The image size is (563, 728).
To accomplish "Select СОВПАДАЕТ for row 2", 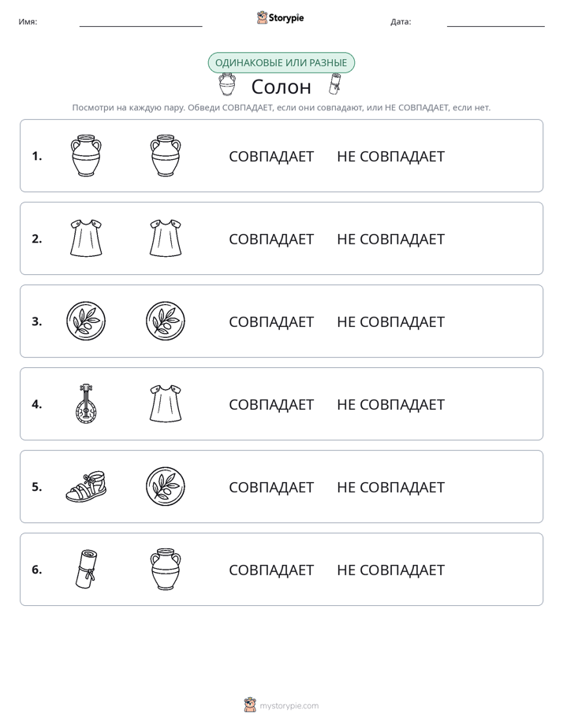I will point(271,239).
